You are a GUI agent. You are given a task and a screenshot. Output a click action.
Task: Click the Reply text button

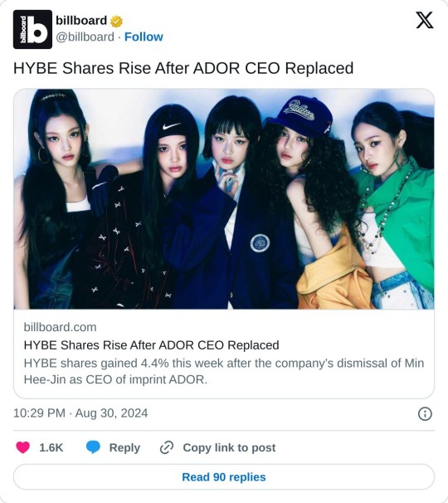124,448
